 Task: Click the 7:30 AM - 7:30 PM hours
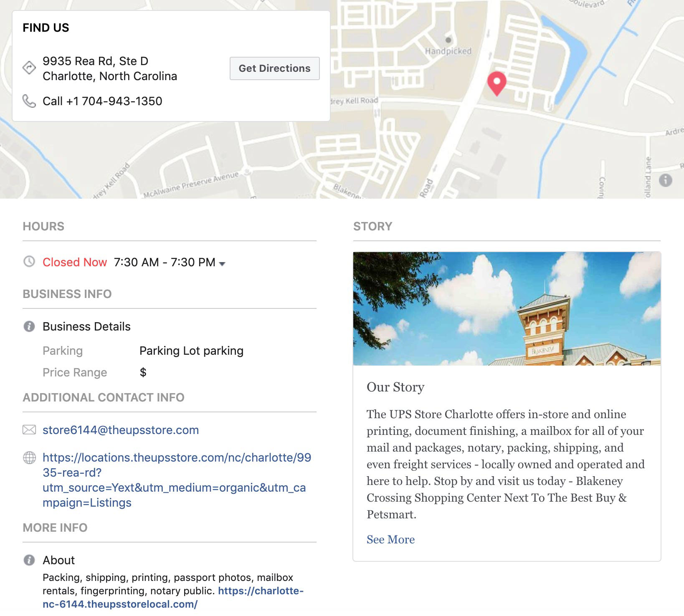click(165, 262)
